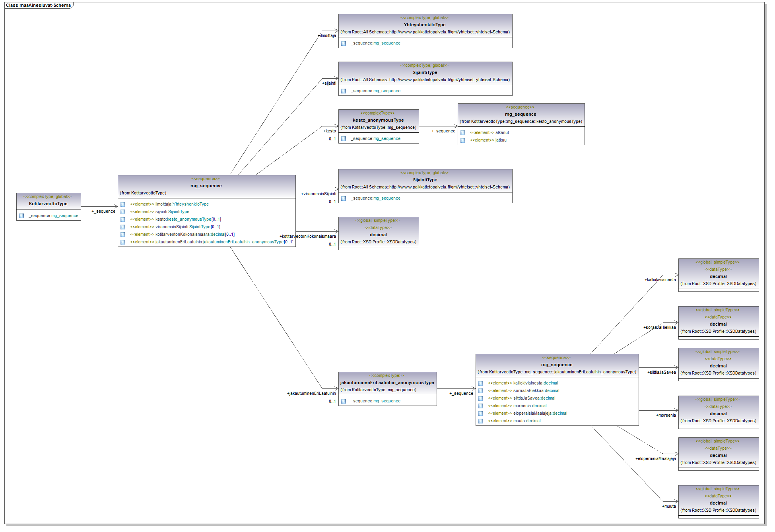Click the icon beside the jakautuminenEriLaatuihin element row
The image size is (775, 532).
pos(123,242)
